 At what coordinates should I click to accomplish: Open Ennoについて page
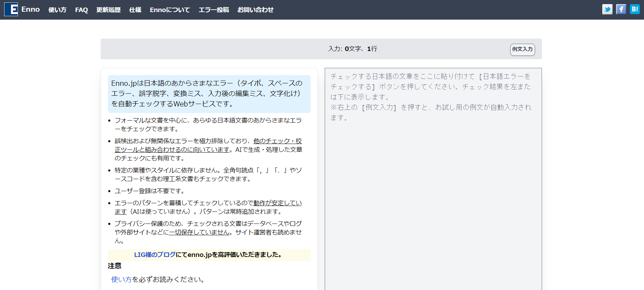tap(170, 10)
